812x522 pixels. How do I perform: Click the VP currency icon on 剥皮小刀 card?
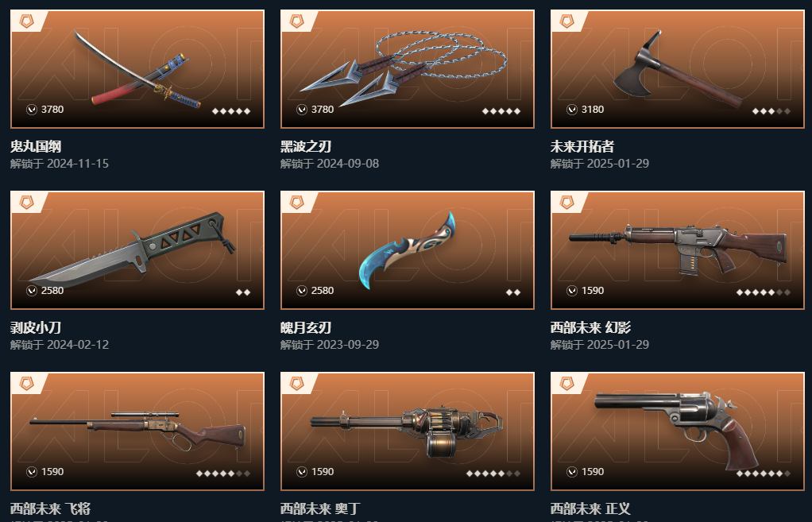pyautogui.click(x=32, y=291)
